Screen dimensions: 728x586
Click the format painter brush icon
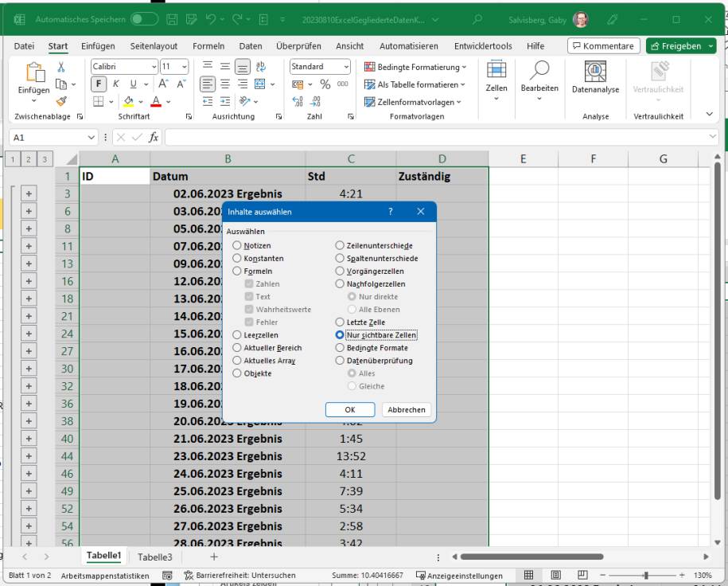tap(62, 101)
